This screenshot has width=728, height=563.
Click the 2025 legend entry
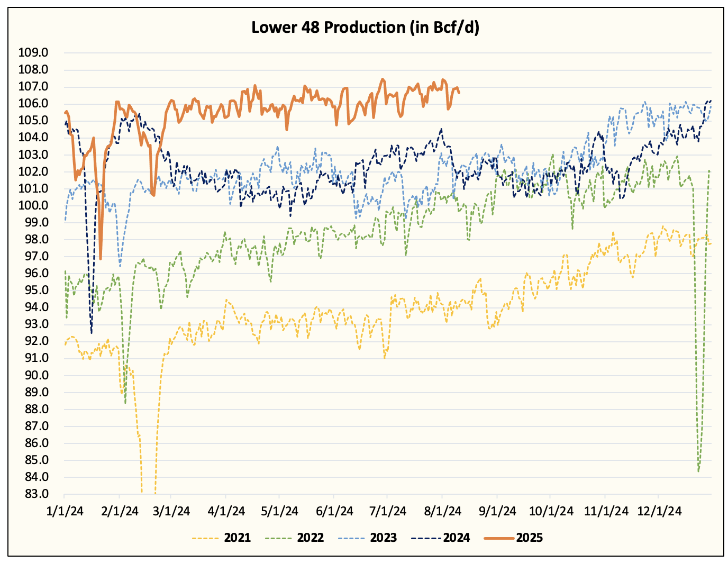(x=513, y=538)
